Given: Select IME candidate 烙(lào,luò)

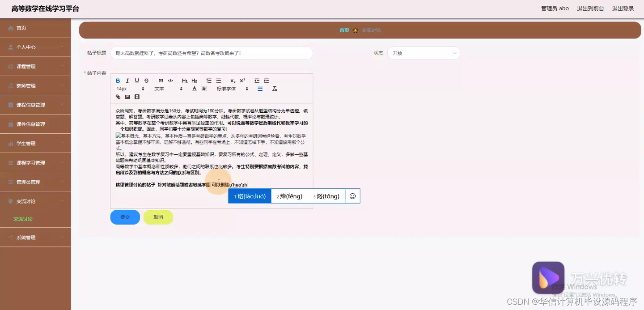Looking at the screenshot, I should click(250, 196).
